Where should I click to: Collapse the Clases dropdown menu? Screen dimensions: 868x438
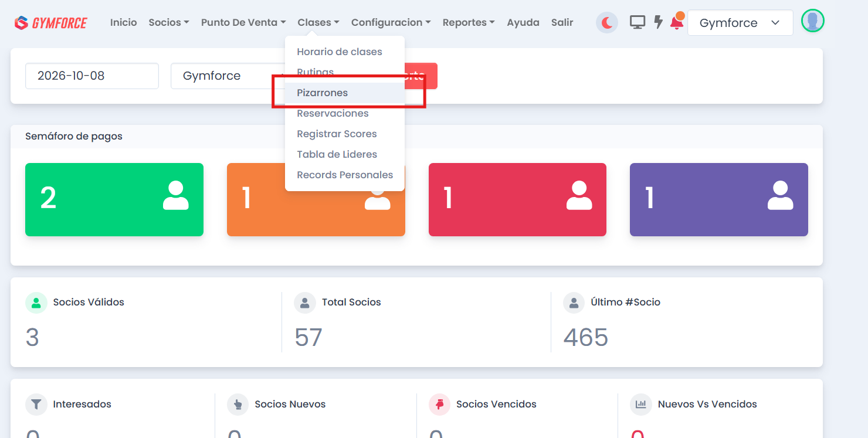[x=318, y=22]
